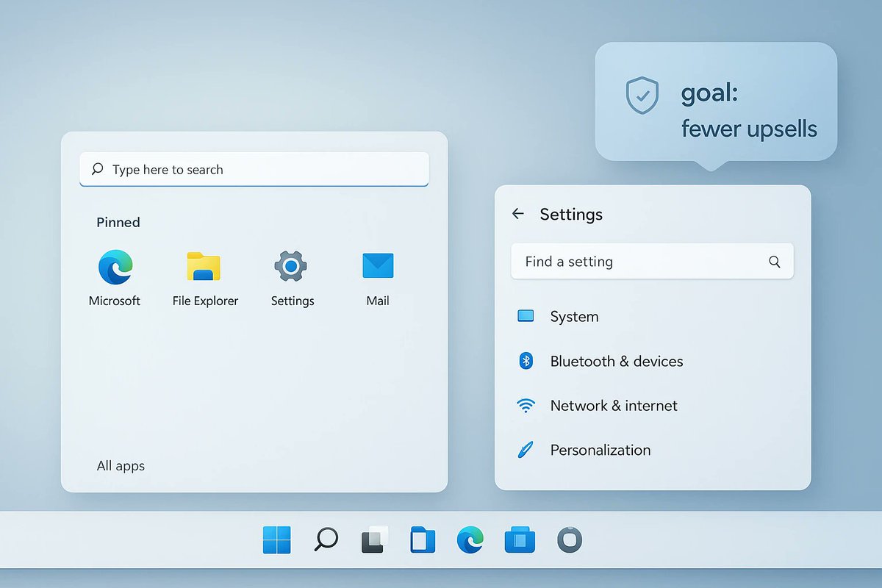The height and width of the screenshot is (588, 882).
Task: Click the search icon in Start search box
Action: tap(97, 169)
